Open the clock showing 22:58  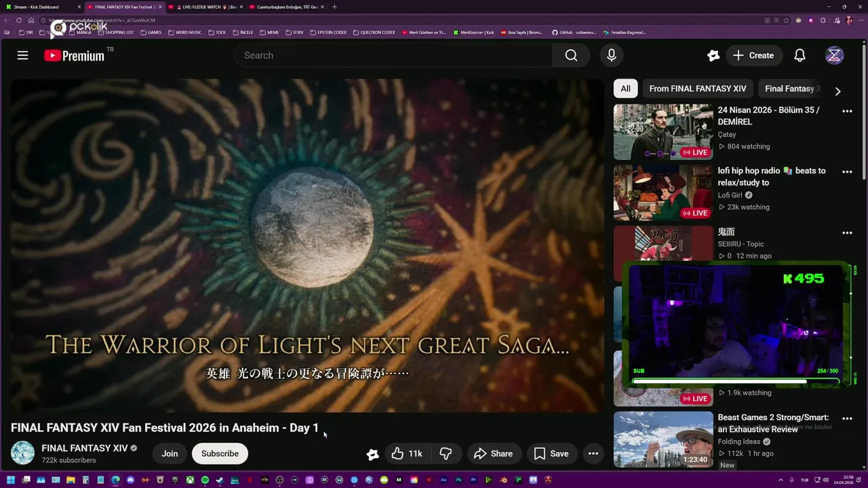click(x=845, y=480)
